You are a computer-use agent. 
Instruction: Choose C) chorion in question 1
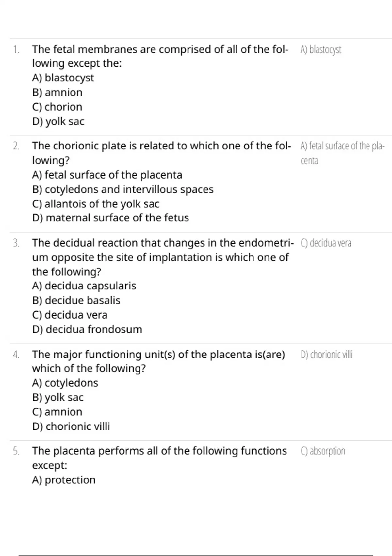pyautogui.click(x=57, y=107)
